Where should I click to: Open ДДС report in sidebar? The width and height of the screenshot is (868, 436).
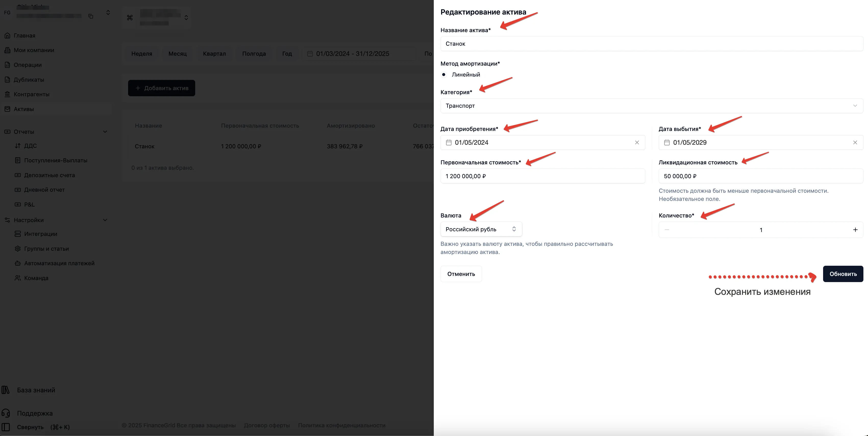(x=30, y=146)
